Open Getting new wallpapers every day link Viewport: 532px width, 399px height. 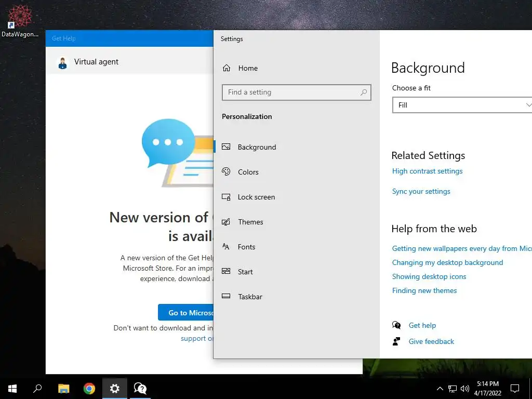click(462, 248)
